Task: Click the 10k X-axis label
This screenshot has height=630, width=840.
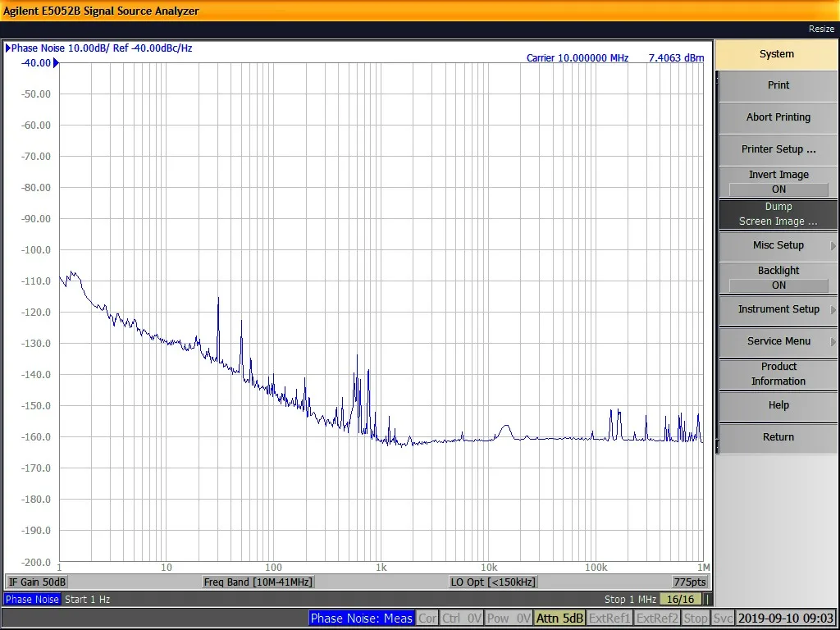Action: pyautogui.click(x=489, y=568)
